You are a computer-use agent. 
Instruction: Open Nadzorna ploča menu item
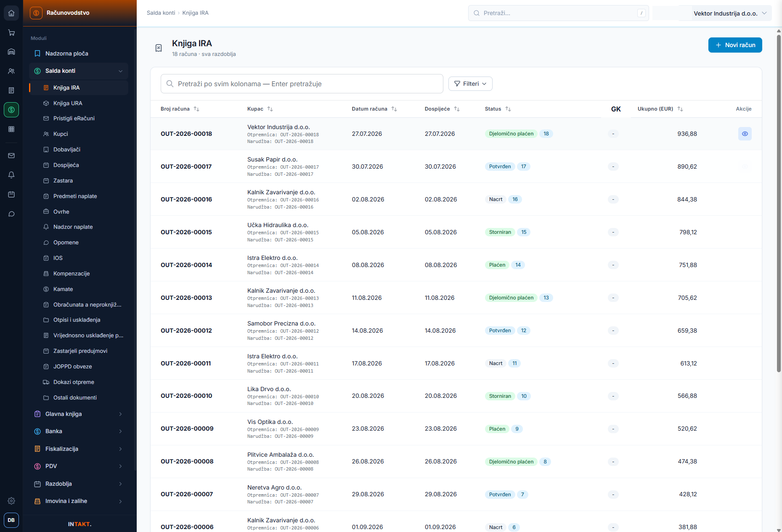click(x=79, y=54)
